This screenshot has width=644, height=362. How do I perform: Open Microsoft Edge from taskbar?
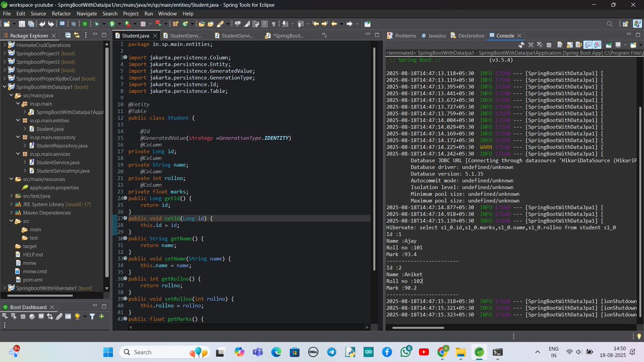[276, 352]
